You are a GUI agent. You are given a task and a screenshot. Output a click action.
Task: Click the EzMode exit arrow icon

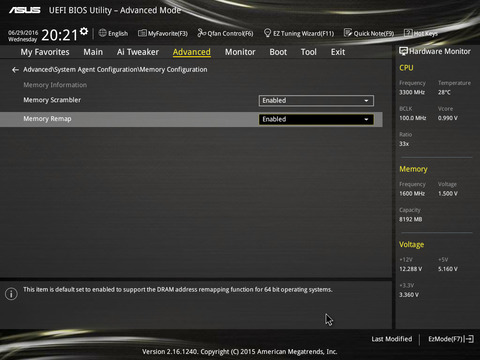click(x=469, y=339)
